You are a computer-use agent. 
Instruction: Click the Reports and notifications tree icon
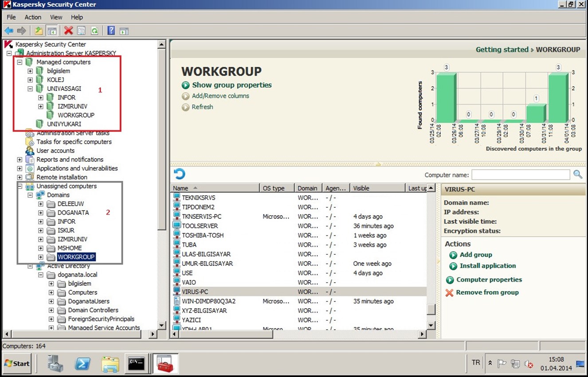coord(30,159)
